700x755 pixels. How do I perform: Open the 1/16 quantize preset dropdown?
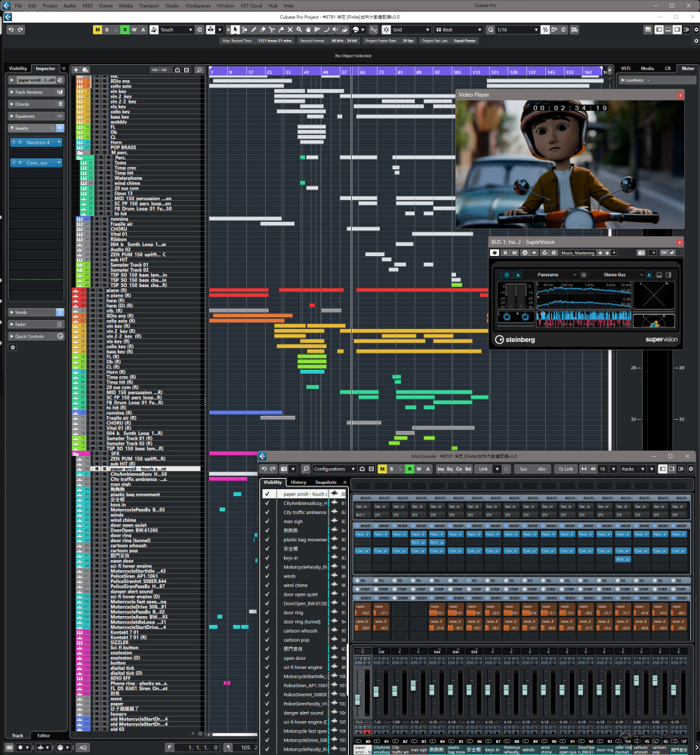516,29
